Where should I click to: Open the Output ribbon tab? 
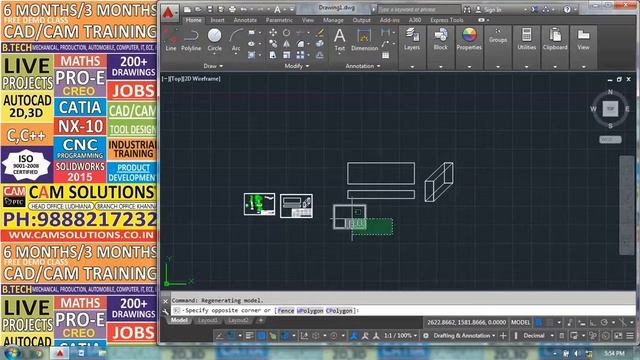(x=361, y=20)
